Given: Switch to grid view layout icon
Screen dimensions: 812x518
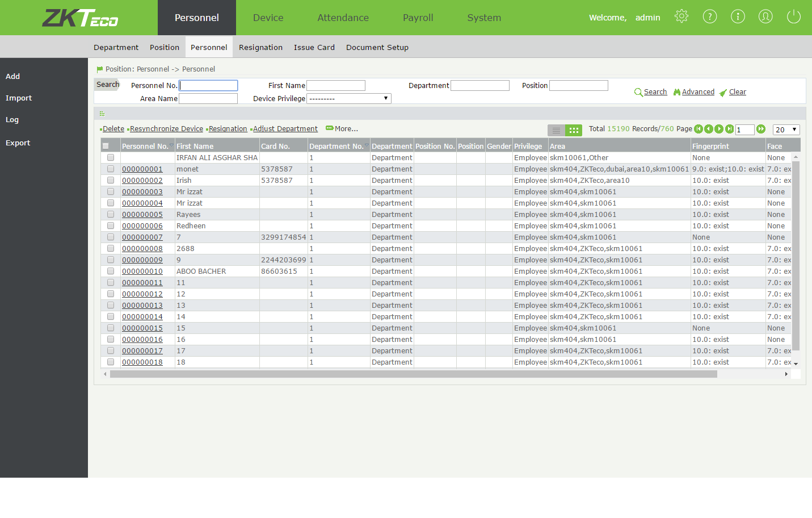Looking at the screenshot, I should 574,130.
